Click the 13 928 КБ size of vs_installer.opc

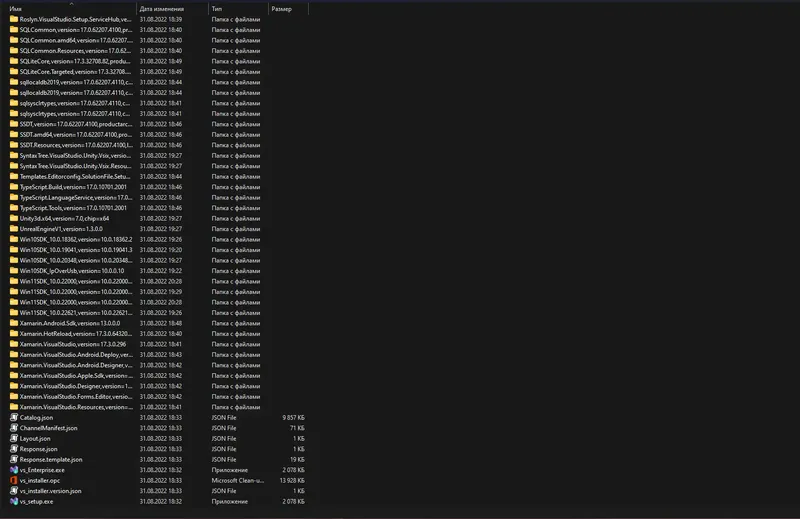[x=292, y=480]
